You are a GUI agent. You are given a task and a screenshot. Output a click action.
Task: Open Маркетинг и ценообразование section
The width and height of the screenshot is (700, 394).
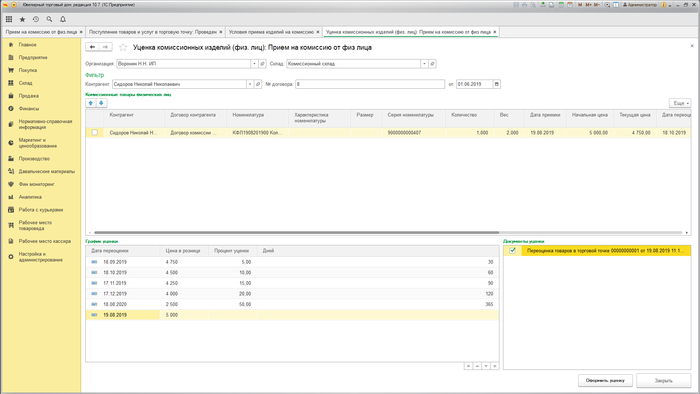click(x=38, y=143)
